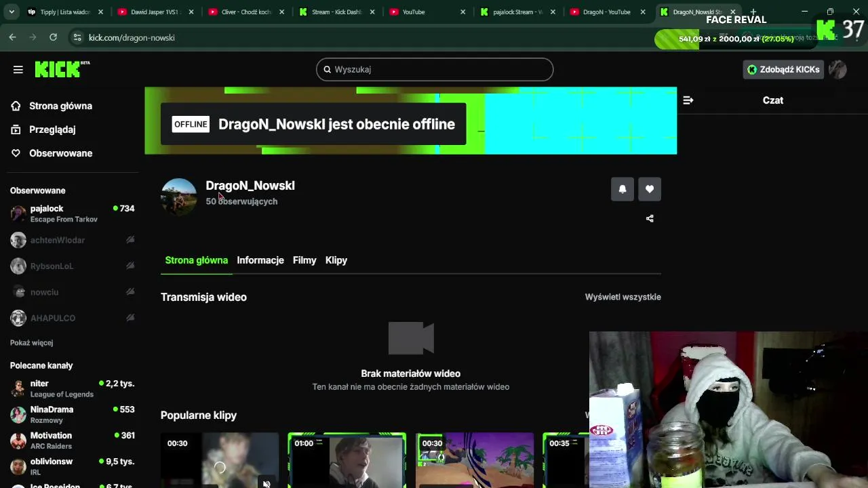Click '50 obserwujących' follower count

(241, 201)
